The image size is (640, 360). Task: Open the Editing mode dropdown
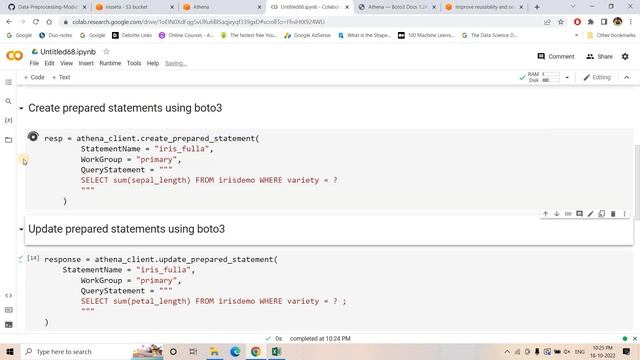pos(597,77)
